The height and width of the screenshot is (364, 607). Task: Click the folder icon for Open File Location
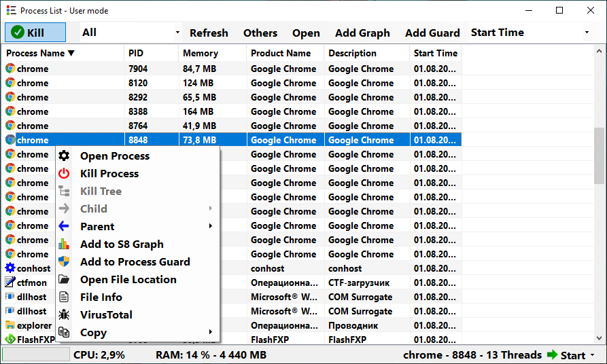[x=64, y=279]
